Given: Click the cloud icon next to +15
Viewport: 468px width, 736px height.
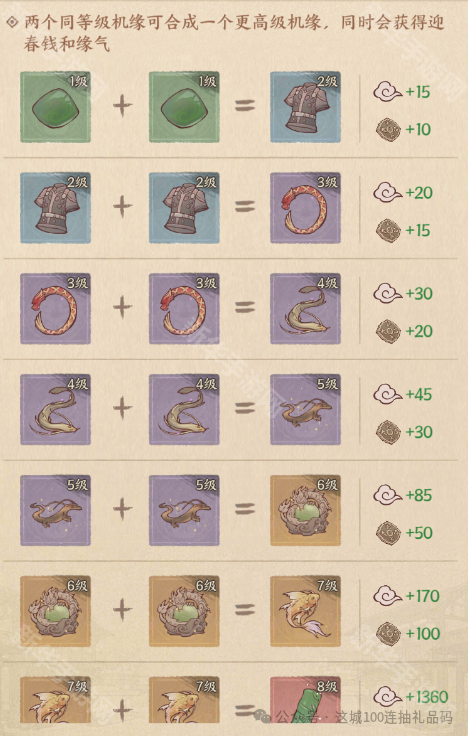Looking at the screenshot, I should point(388,92).
